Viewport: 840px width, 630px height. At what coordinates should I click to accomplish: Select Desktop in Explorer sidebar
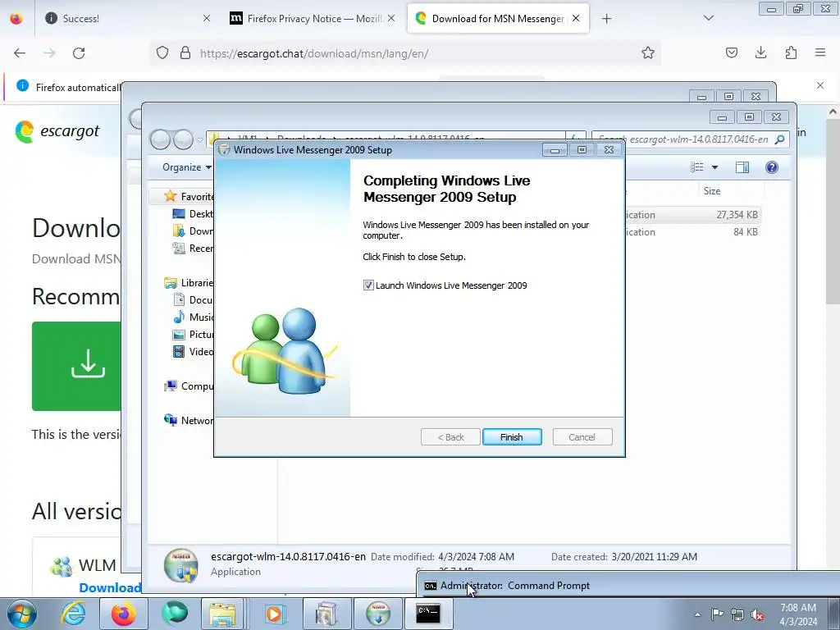tap(193, 214)
